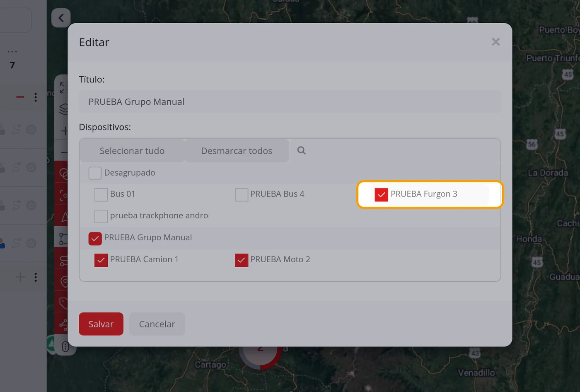Click the tag icon in red toolbar
This screenshot has width=580, height=392.
[63, 303]
